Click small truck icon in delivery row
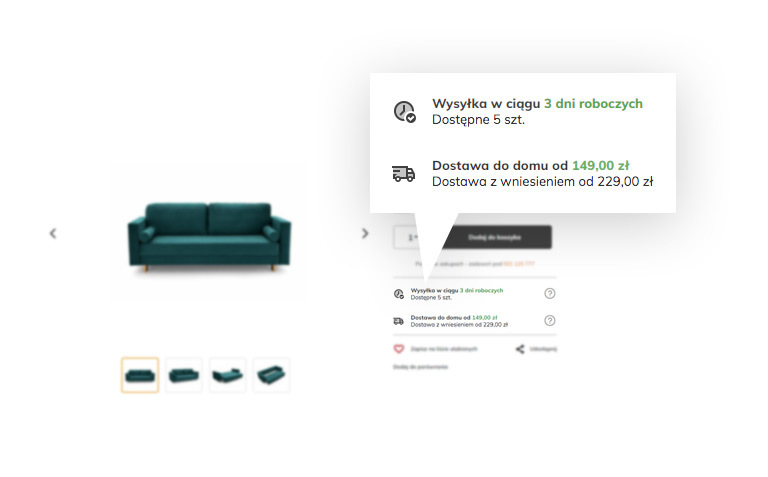The height and width of the screenshot is (477, 768). pos(398,321)
